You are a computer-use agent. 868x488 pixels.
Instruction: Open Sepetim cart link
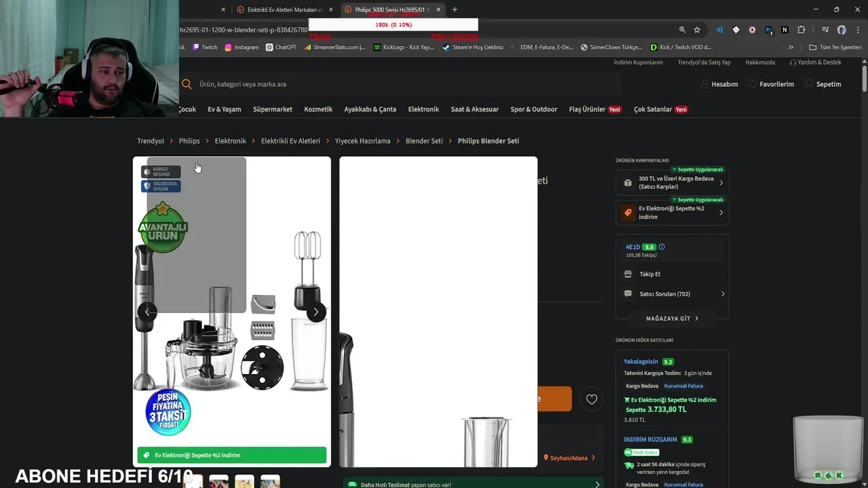point(823,84)
